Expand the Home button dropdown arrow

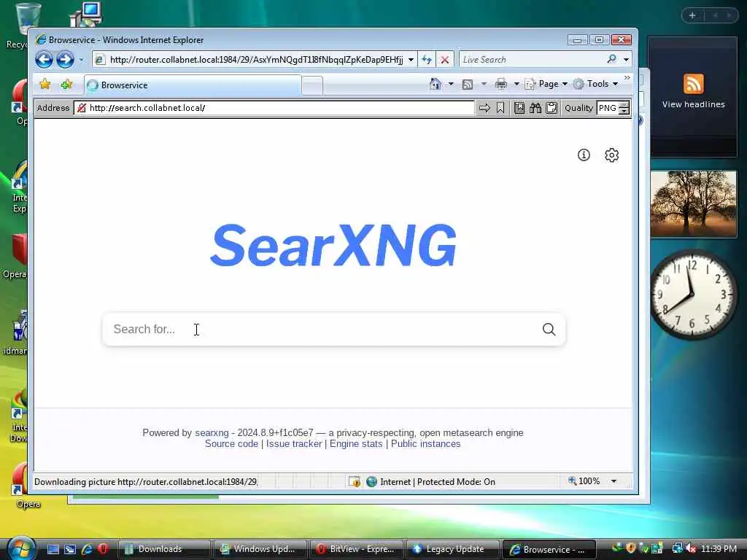click(451, 85)
